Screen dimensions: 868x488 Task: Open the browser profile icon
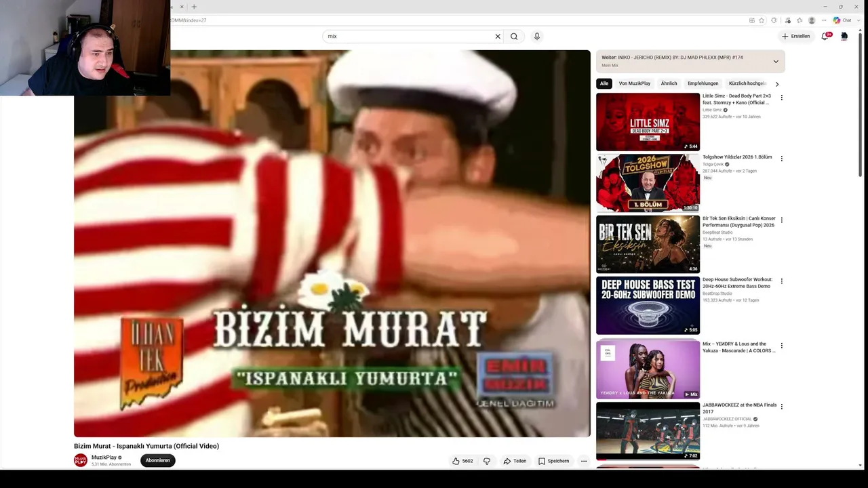tap(812, 20)
